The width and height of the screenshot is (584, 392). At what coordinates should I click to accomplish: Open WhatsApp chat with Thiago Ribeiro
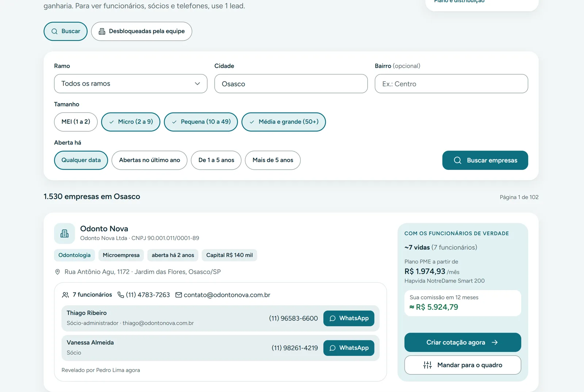pyautogui.click(x=349, y=318)
